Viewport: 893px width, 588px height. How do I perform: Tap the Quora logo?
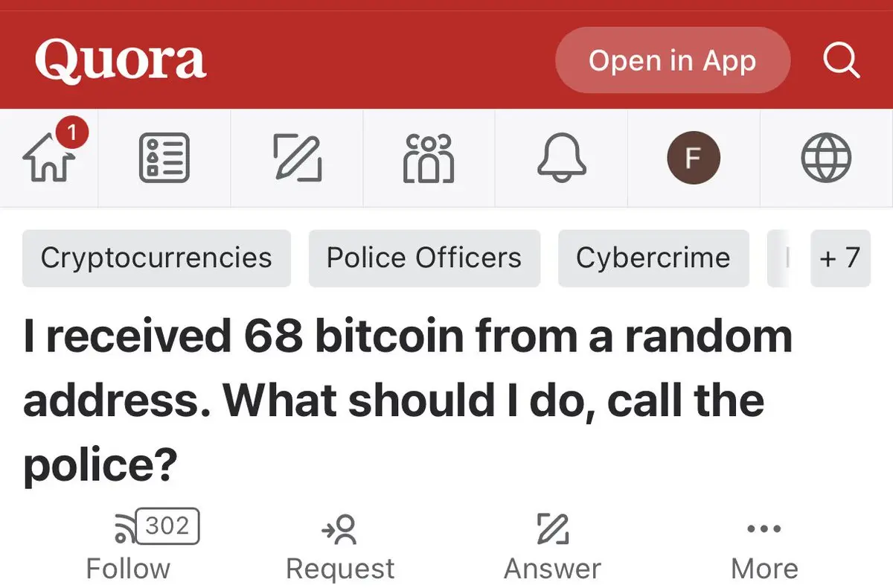coord(121,60)
